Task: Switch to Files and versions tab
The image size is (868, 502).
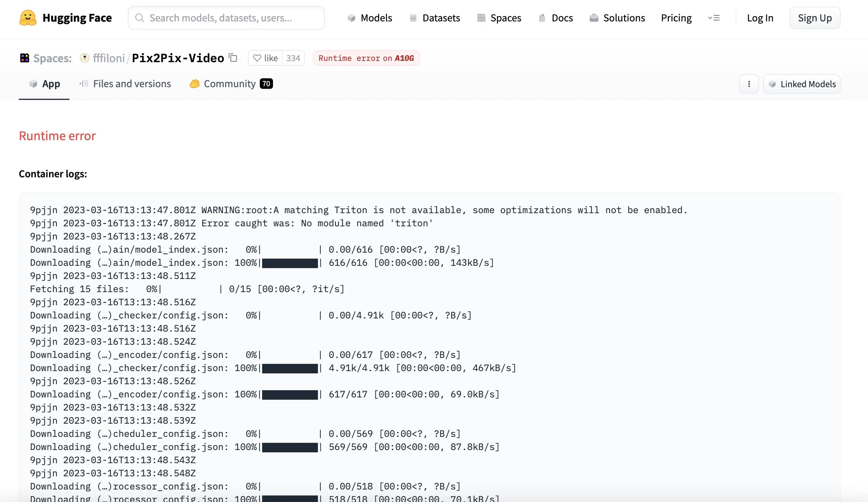Action: [125, 84]
